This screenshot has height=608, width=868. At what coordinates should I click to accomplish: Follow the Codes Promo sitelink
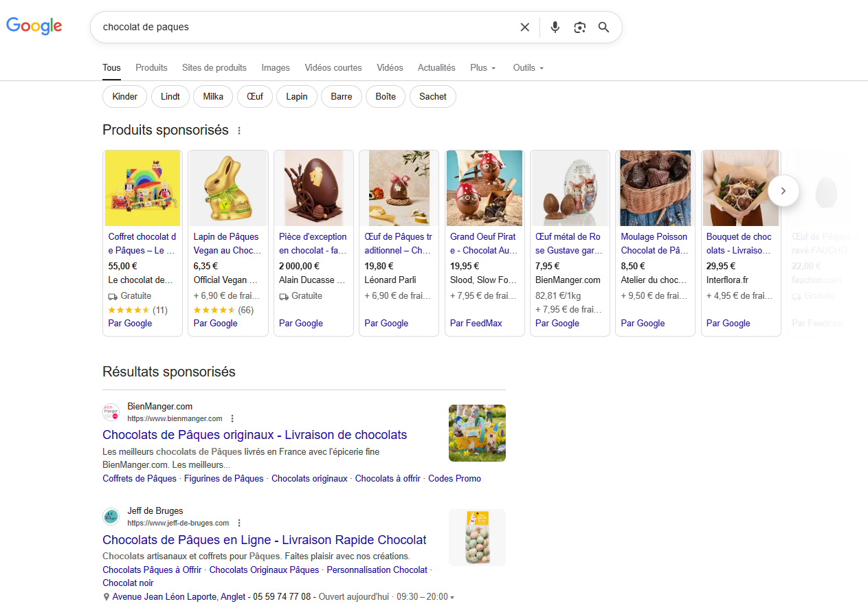click(454, 478)
